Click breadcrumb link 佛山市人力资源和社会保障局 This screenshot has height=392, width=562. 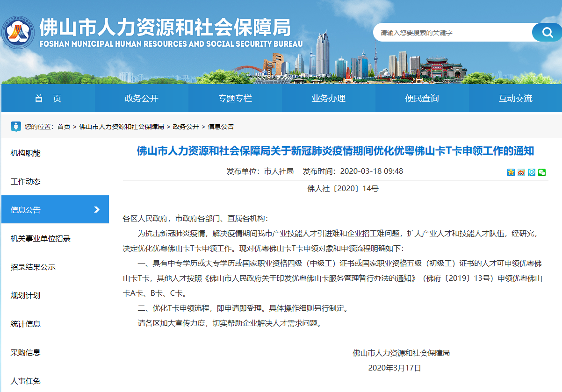pos(122,127)
